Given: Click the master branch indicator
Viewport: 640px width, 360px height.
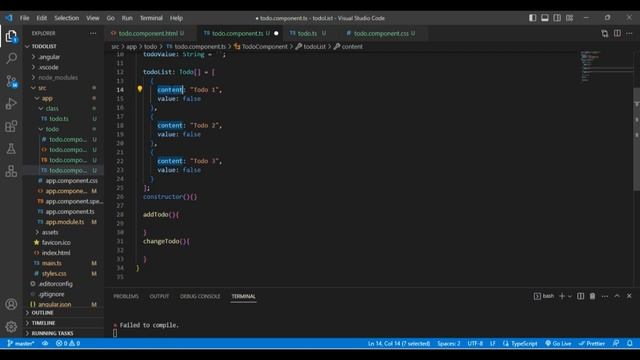Looking at the screenshot, I should point(20,343).
